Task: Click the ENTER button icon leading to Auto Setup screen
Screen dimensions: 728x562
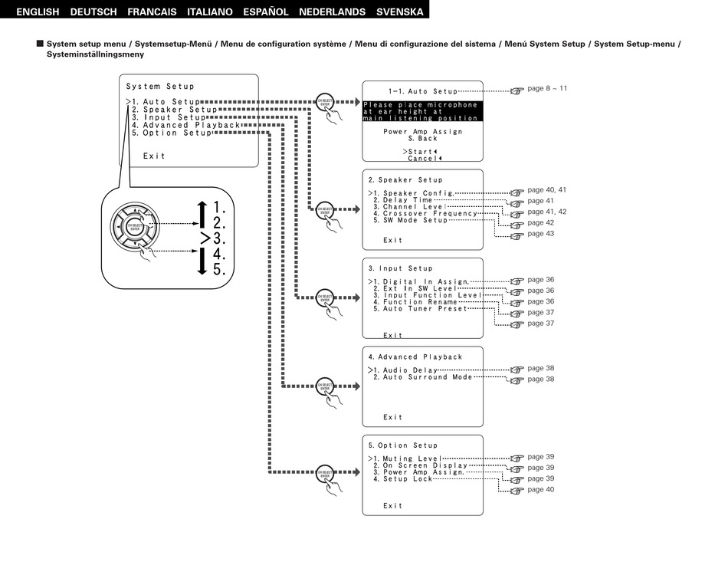Action: coord(325,102)
